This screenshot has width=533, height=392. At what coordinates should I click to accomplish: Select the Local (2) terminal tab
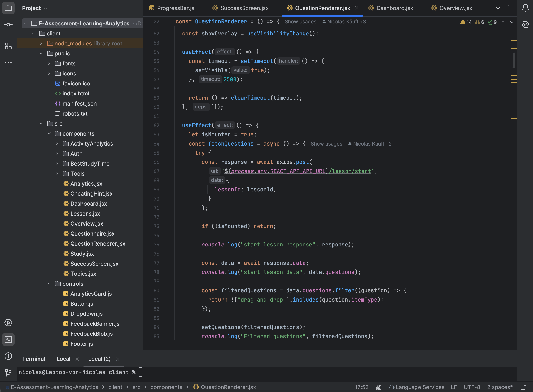[99, 359]
